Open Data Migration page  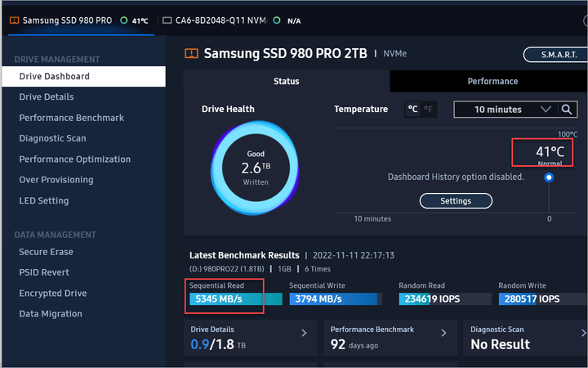point(51,314)
